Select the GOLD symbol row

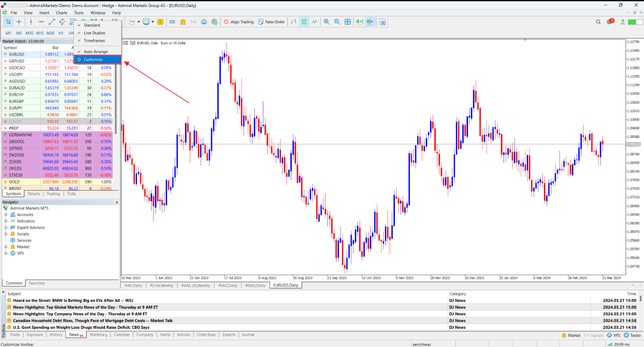pos(58,182)
